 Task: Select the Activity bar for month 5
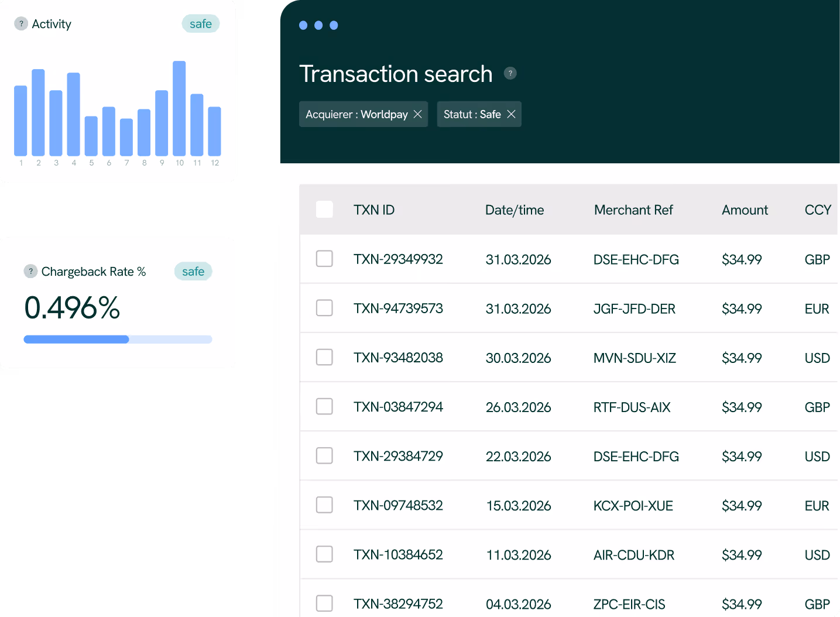[x=91, y=136]
